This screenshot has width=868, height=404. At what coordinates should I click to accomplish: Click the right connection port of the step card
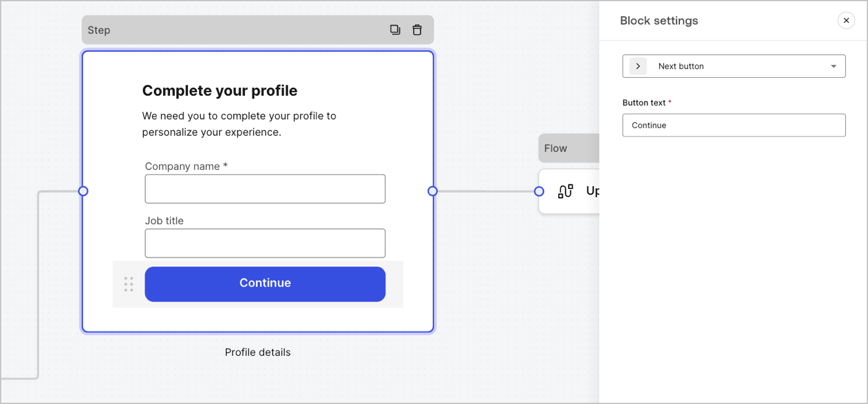(x=432, y=191)
